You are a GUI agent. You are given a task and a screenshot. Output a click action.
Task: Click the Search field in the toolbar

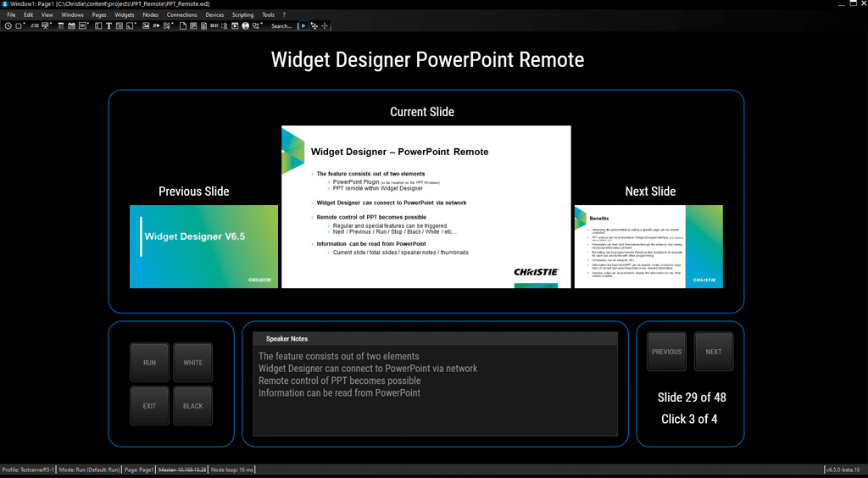[281, 26]
